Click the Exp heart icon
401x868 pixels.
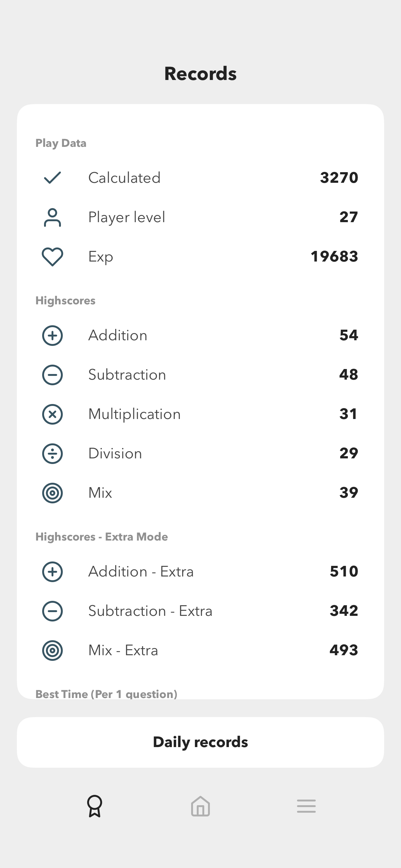point(52,257)
